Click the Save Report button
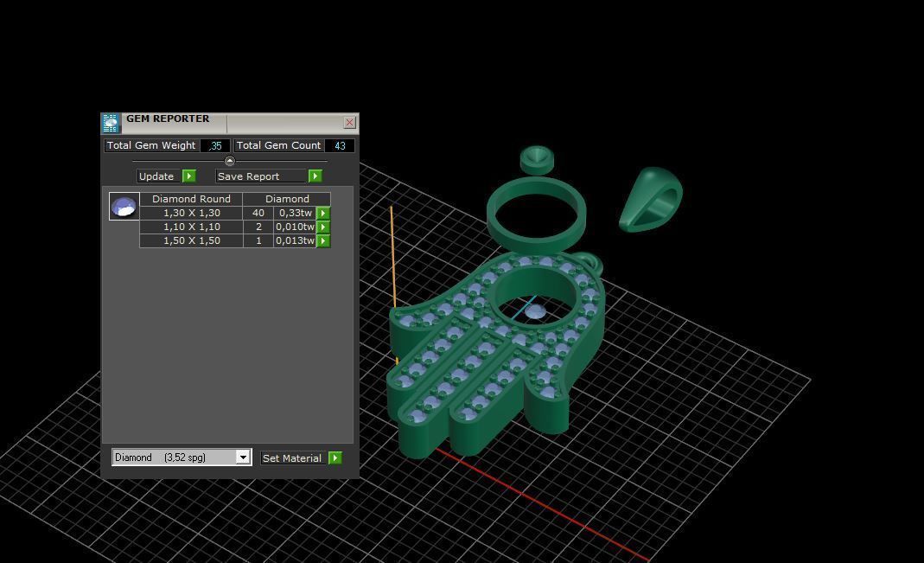Image resolution: width=924 pixels, height=563 pixels. point(262,176)
